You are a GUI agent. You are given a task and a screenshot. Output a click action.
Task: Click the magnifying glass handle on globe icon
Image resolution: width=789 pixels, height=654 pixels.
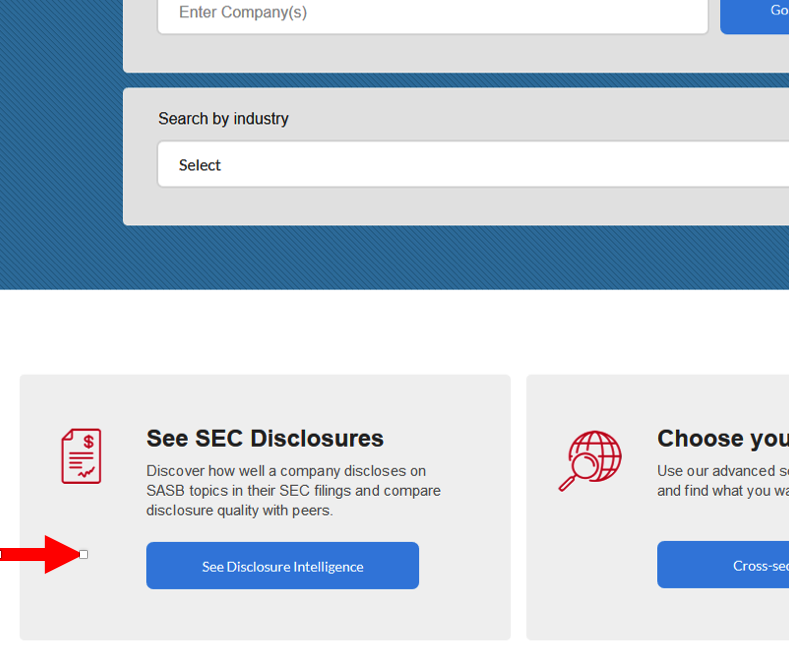point(567,484)
